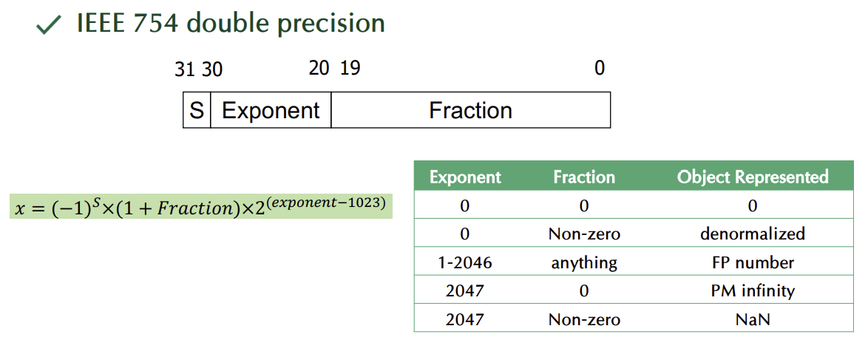
Task: Select the FP number cell
Action: 753,262
